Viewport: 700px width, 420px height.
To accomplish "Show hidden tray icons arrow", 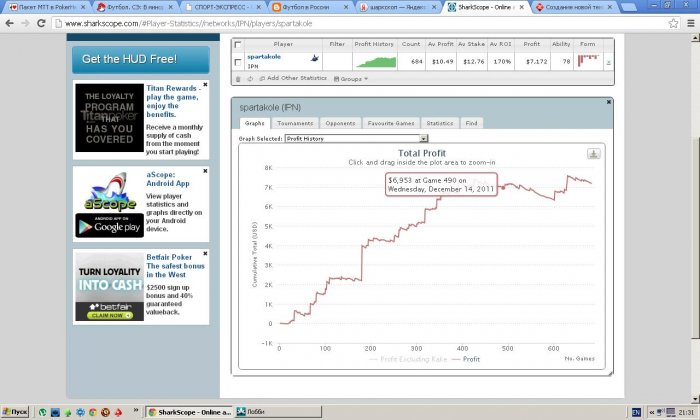I will 652,412.
